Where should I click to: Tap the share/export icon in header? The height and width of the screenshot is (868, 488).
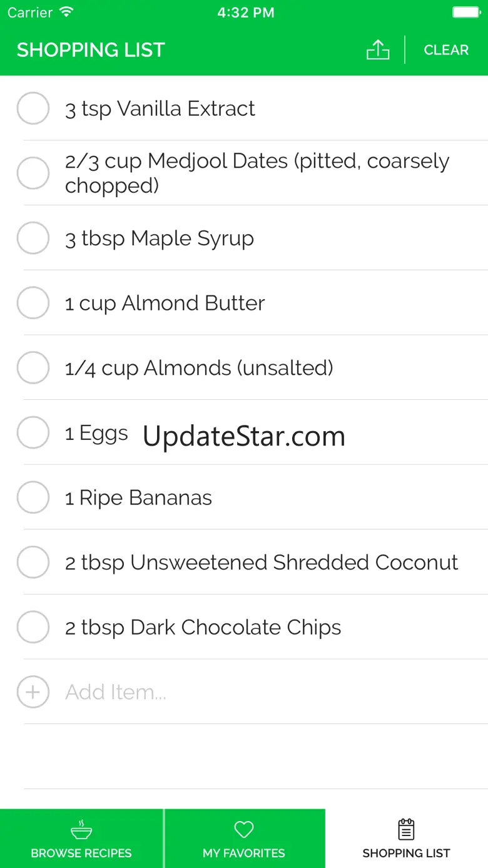[377, 50]
